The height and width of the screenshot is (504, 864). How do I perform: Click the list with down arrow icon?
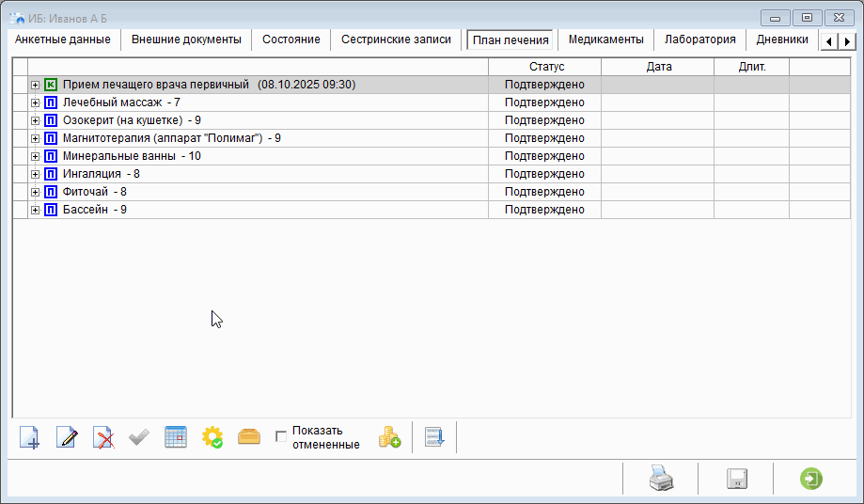(x=434, y=437)
